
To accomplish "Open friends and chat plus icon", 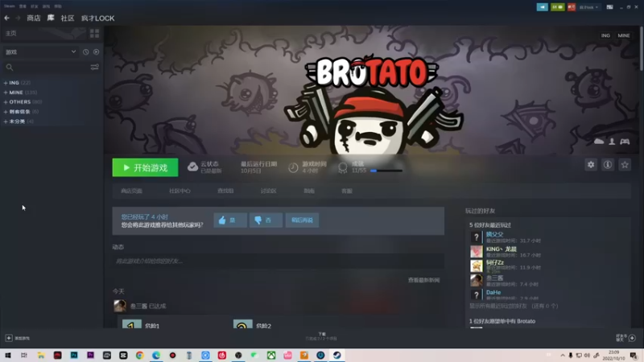I will click(632, 338).
